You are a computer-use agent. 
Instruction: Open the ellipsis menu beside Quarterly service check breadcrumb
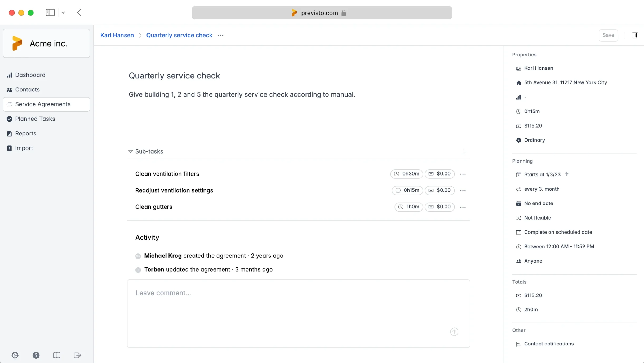(x=220, y=35)
